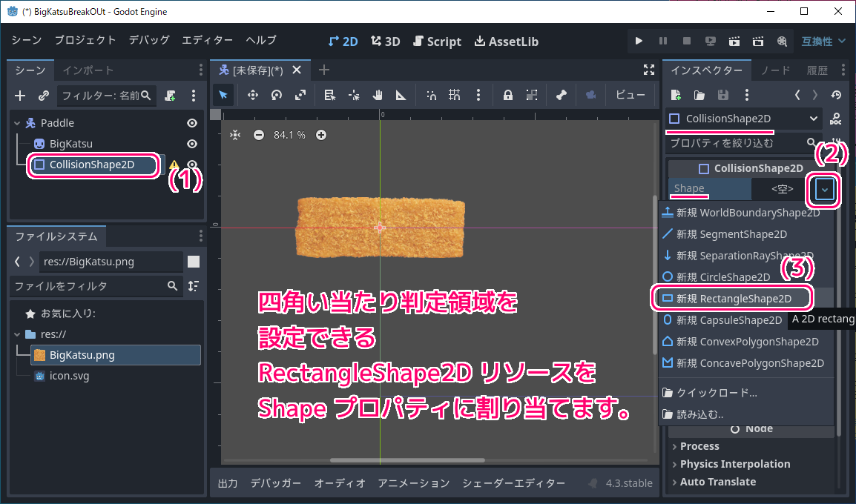Lock the selected node
This screenshot has height=504, width=856.
(507, 95)
